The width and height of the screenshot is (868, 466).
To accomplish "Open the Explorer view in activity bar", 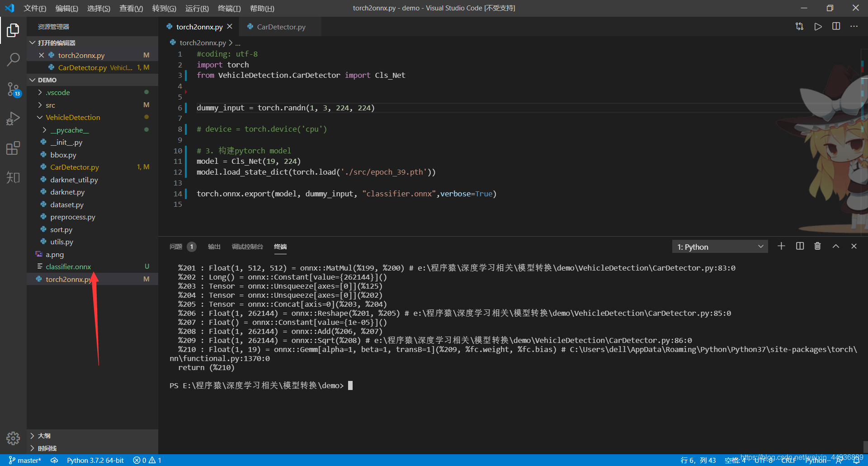I will click(13, 30).
